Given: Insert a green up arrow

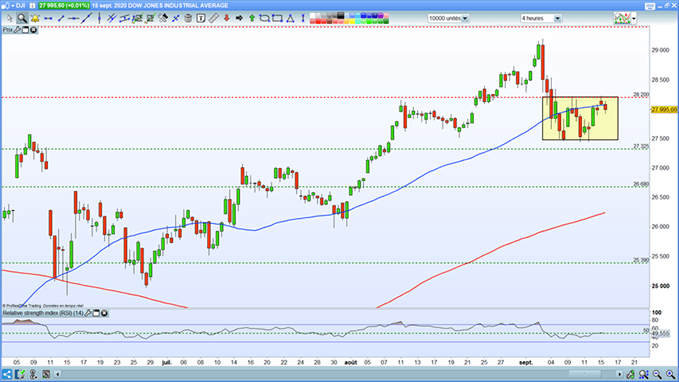Looking at the screenshot, I should pos(252,18).
